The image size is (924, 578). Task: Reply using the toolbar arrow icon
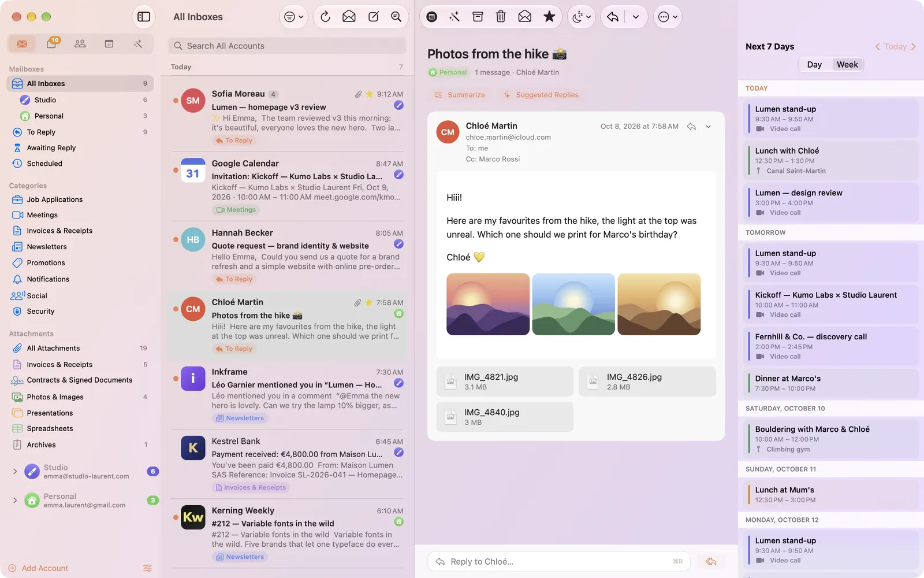tap(613, 17)
